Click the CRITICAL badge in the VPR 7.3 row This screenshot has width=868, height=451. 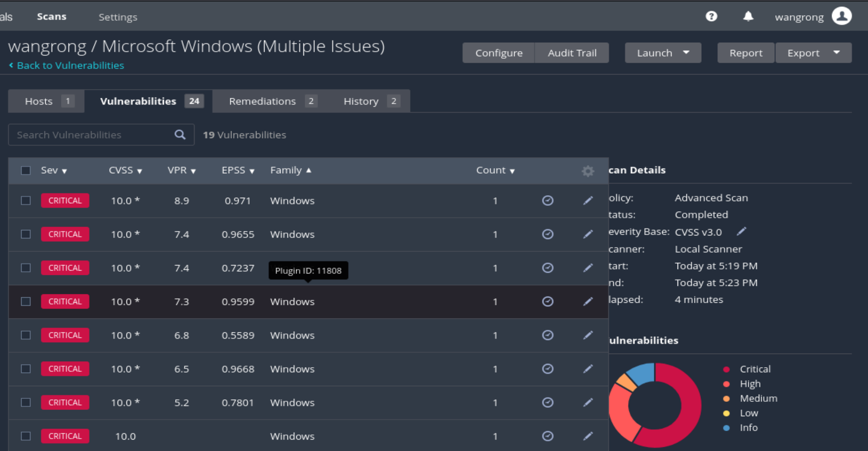point(65,302)
